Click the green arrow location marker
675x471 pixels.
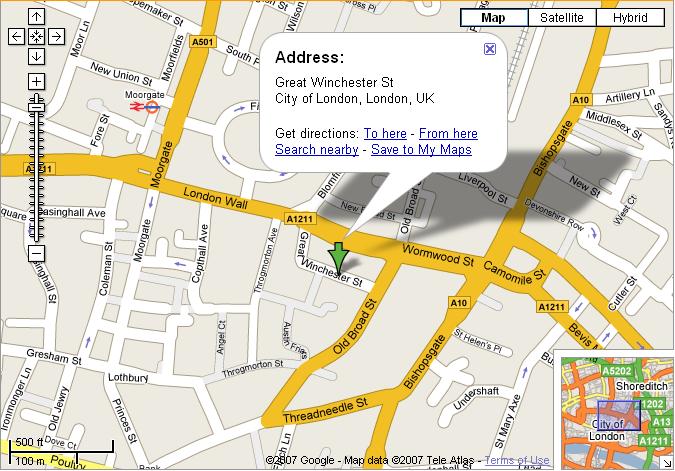point(339,258)
